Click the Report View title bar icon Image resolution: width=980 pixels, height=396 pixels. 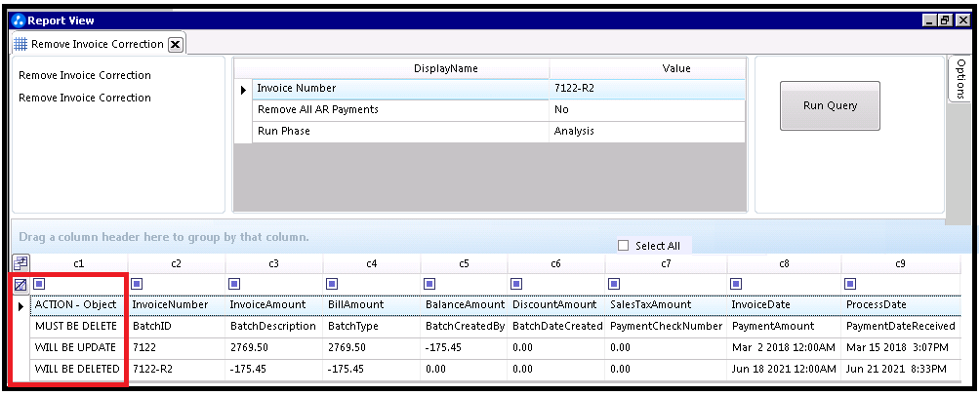(19, 20)
